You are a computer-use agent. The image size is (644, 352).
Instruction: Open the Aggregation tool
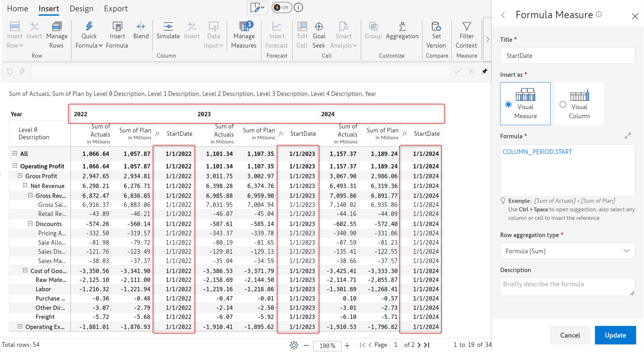[x=402, y=27]
